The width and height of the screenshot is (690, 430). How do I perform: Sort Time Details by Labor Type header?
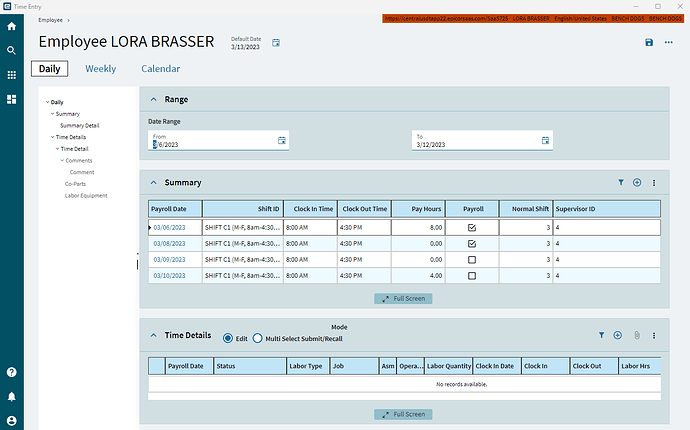(308, 366)
